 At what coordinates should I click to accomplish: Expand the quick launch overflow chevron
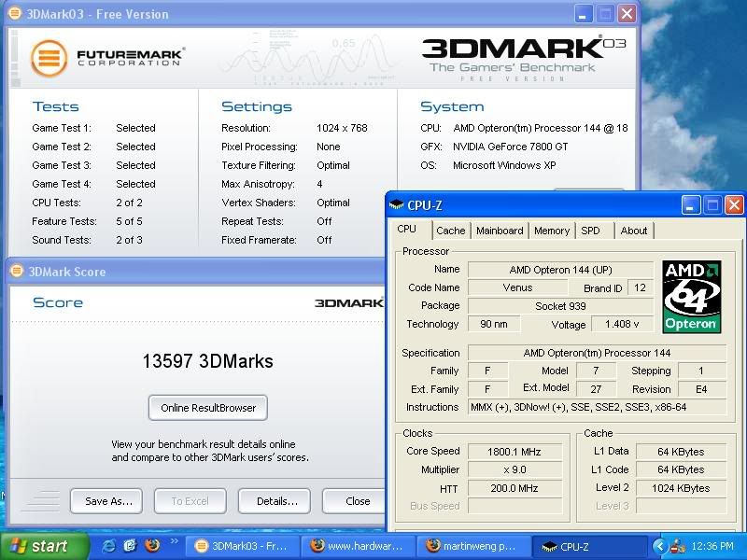click(x=174, y=542)
